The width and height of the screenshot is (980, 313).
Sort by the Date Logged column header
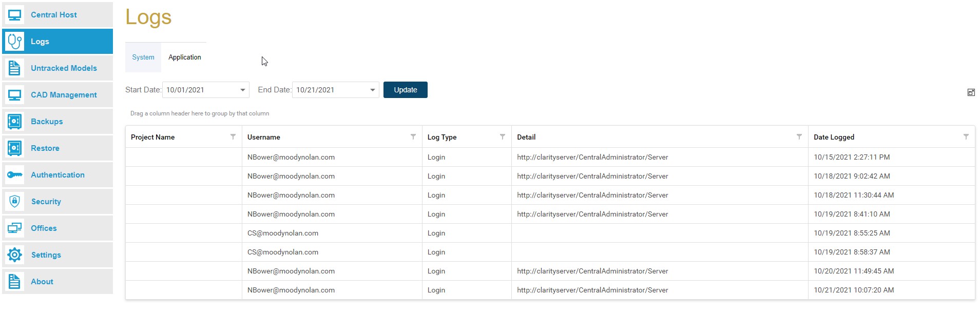tap(834, 138)
